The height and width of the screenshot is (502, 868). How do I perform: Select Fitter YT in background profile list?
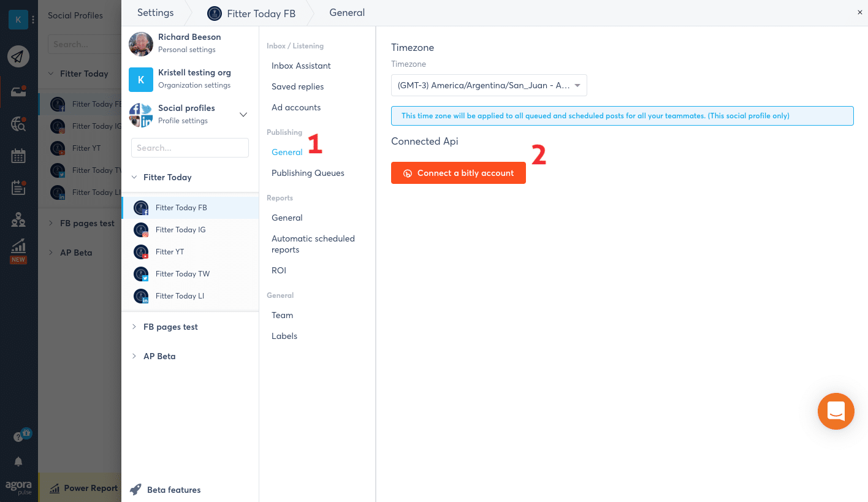[80, 148]
